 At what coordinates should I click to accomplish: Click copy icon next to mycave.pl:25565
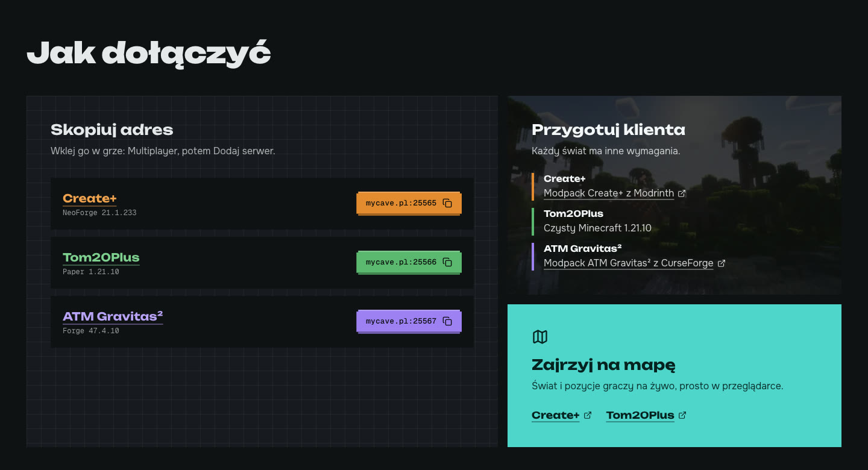pos(447,203)
